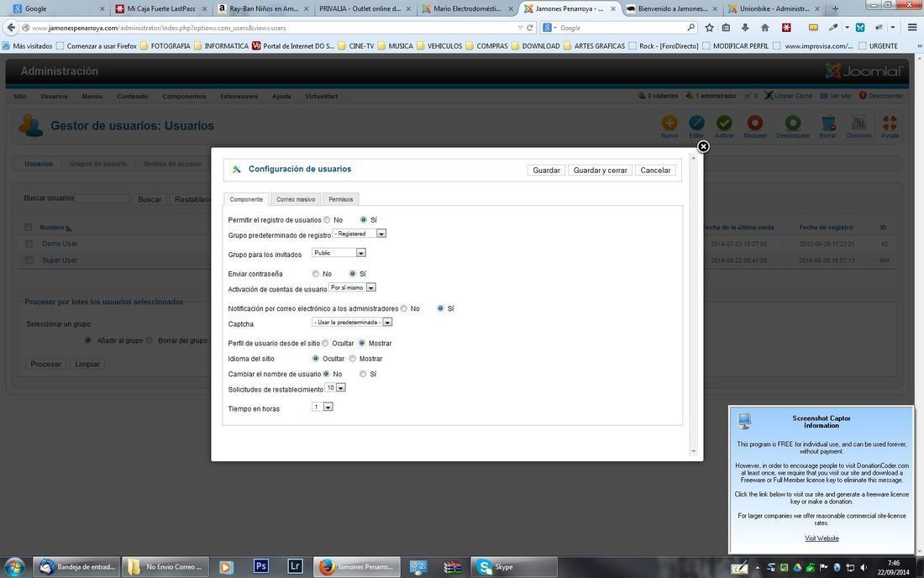Set Notificación por correo a administradores to No

pyautogui.click(x=404, y=308)
